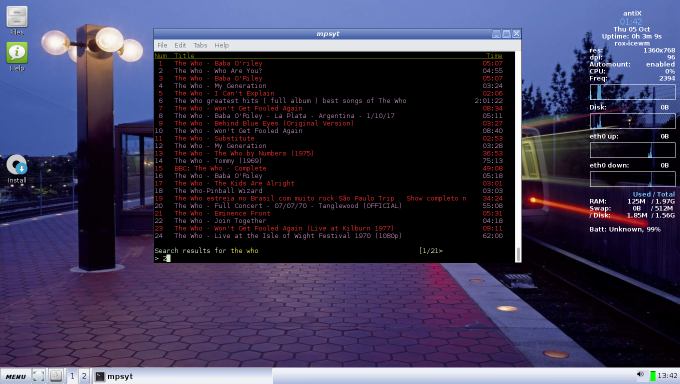Open the MENU start button
This screenshot has width=680, height=384.
coord(16,376)
